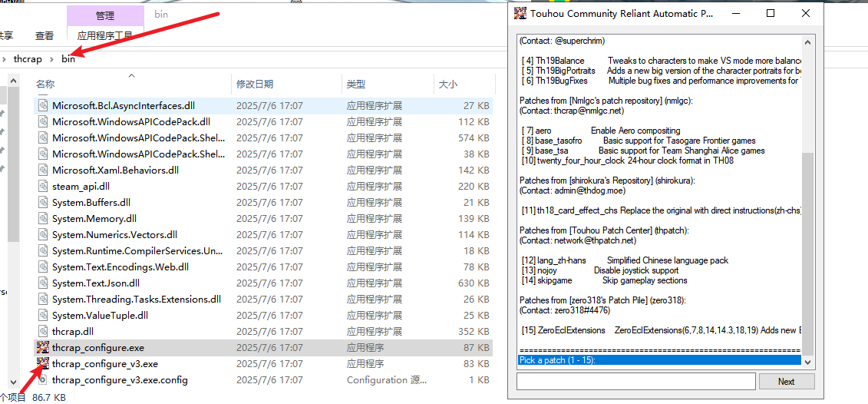Click bin in the address breadcrumb
This screenshot has height=404, width=868.
pos(68,58)
